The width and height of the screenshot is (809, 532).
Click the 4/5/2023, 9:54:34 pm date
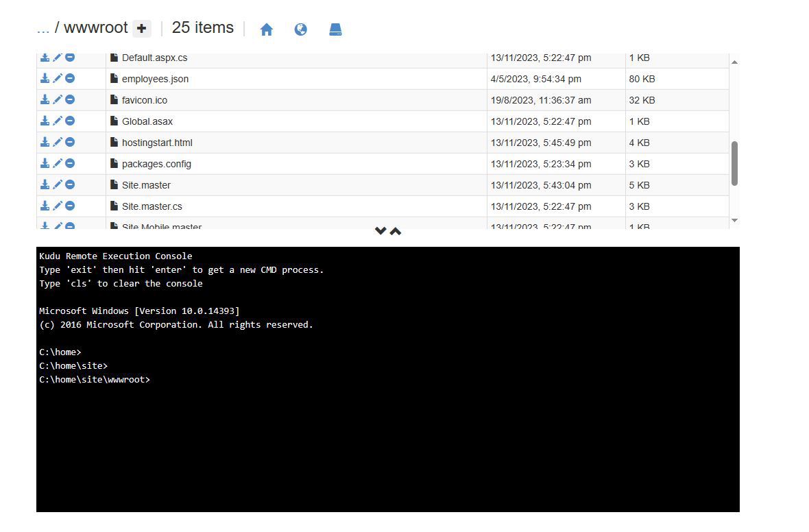[x=535, y=79]
